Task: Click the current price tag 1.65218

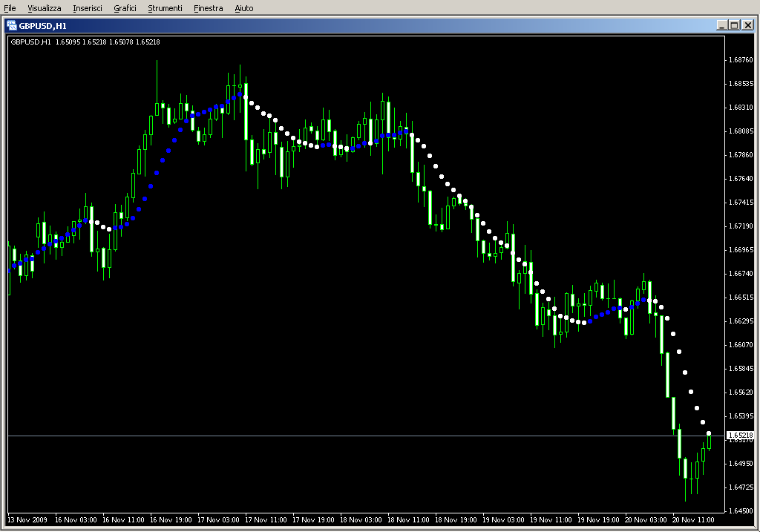Action: 739,435
